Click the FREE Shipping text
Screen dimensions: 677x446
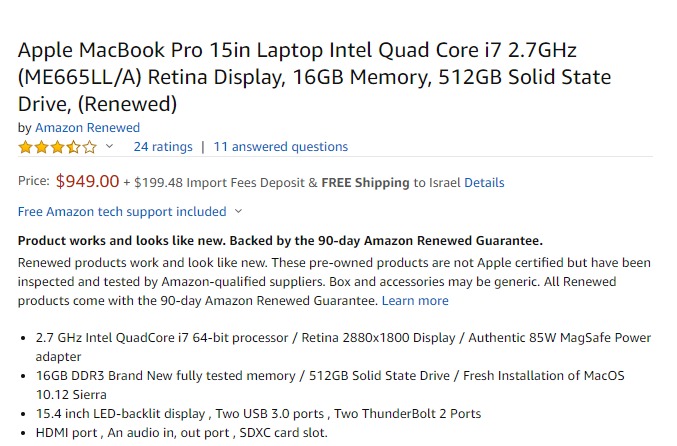[365, 183]
